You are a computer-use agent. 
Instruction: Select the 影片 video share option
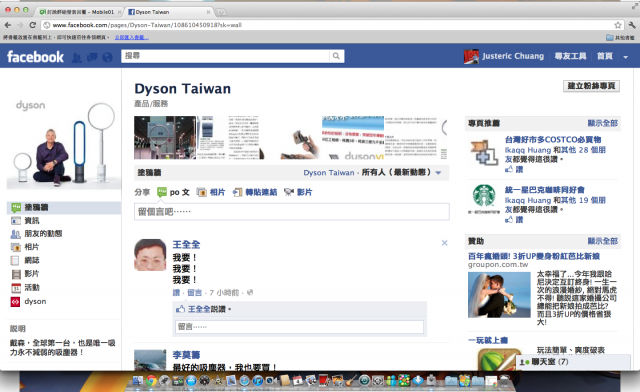[298, 192]
